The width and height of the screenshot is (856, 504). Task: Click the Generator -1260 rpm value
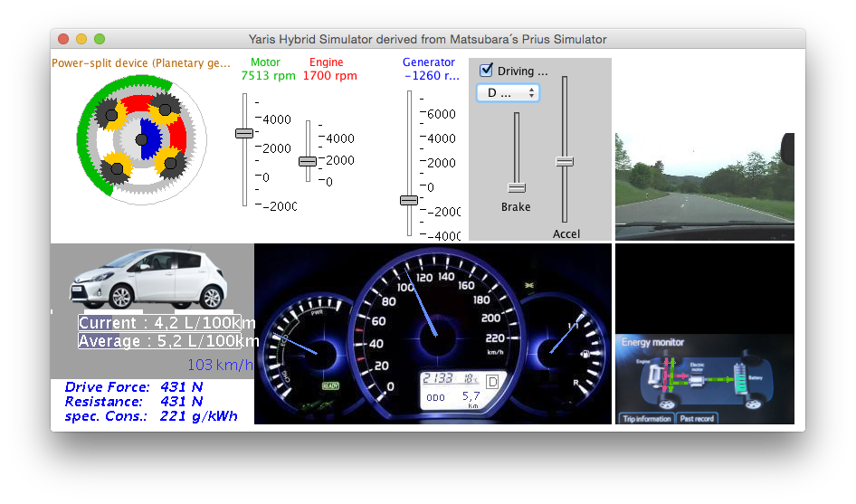coord(432,76)
